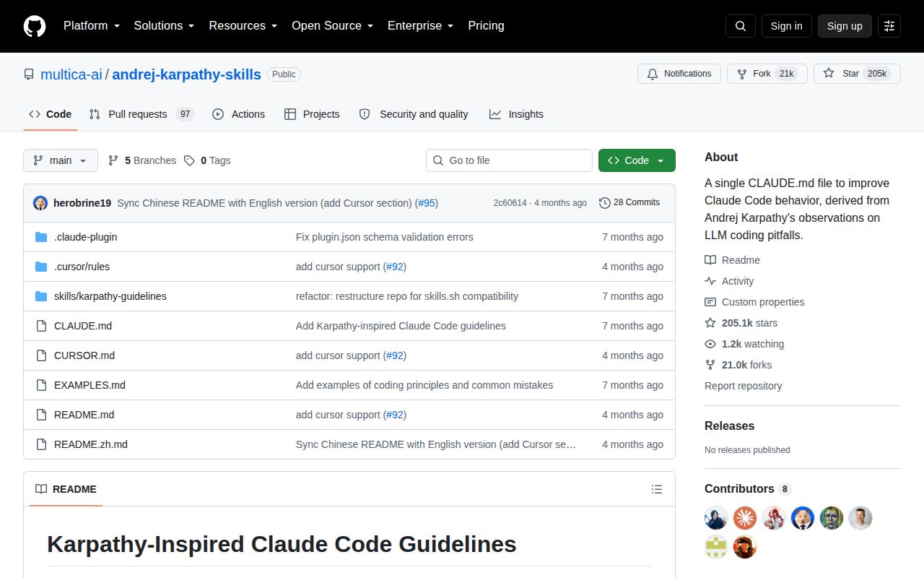Click the file icon next to CURSOR.md

(x=41, y=355)
